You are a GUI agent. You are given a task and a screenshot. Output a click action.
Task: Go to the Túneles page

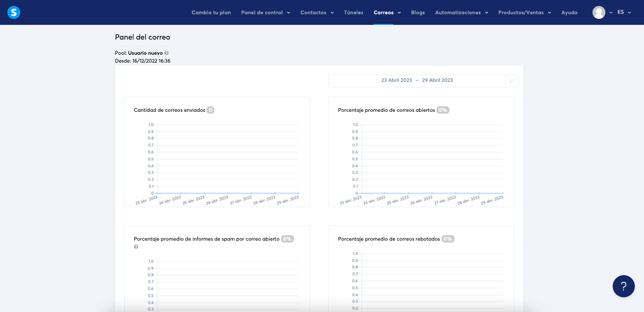click(x=353, y=12)
